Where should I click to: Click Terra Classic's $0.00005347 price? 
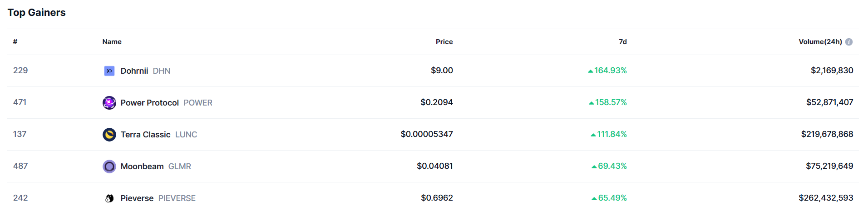click(x=426, y=134)
